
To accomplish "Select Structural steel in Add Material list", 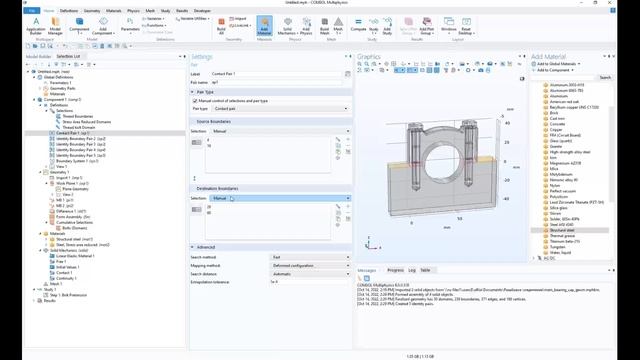I will coord(562,230).
